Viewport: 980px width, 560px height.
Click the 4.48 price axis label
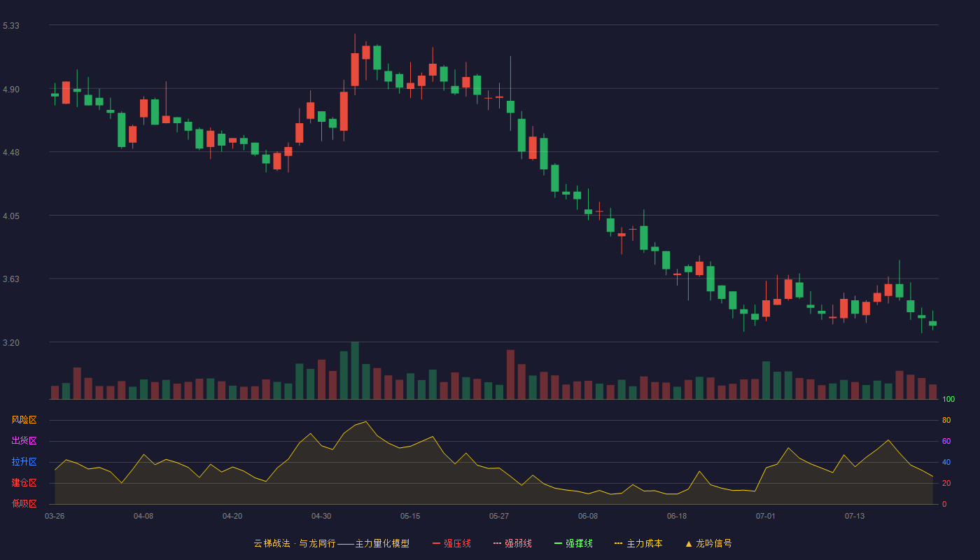[x=11, y=153]
